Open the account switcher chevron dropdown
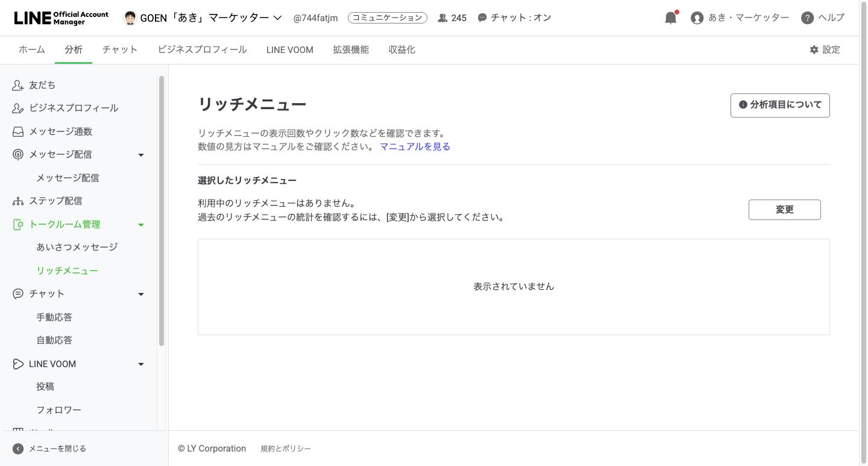Screen dimensions: 868x466 coord(277,17)
